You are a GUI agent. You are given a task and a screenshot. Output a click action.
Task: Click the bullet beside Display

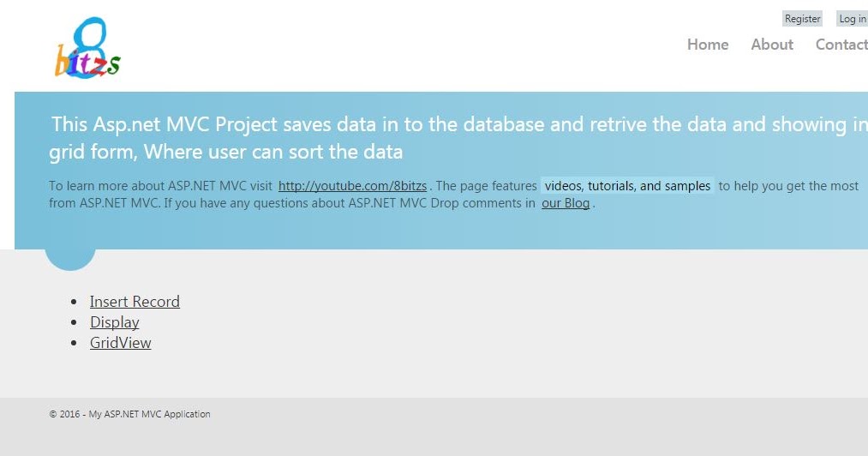click(74, 323)
